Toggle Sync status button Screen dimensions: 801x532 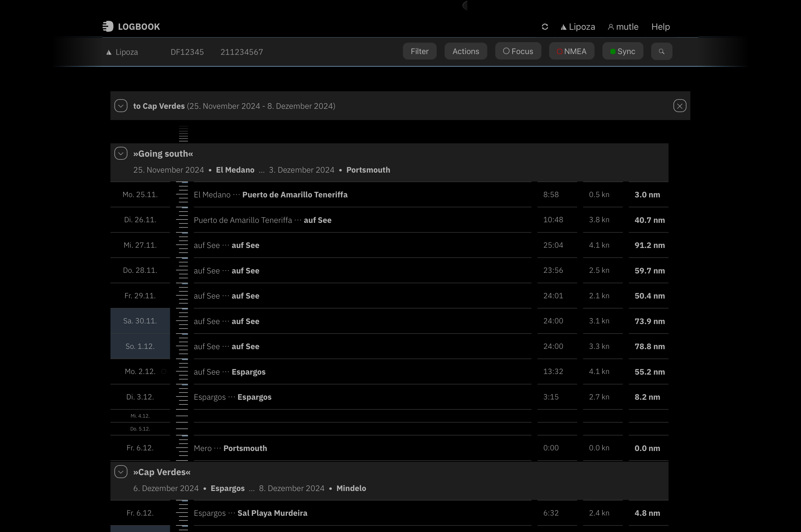point(622,52)
